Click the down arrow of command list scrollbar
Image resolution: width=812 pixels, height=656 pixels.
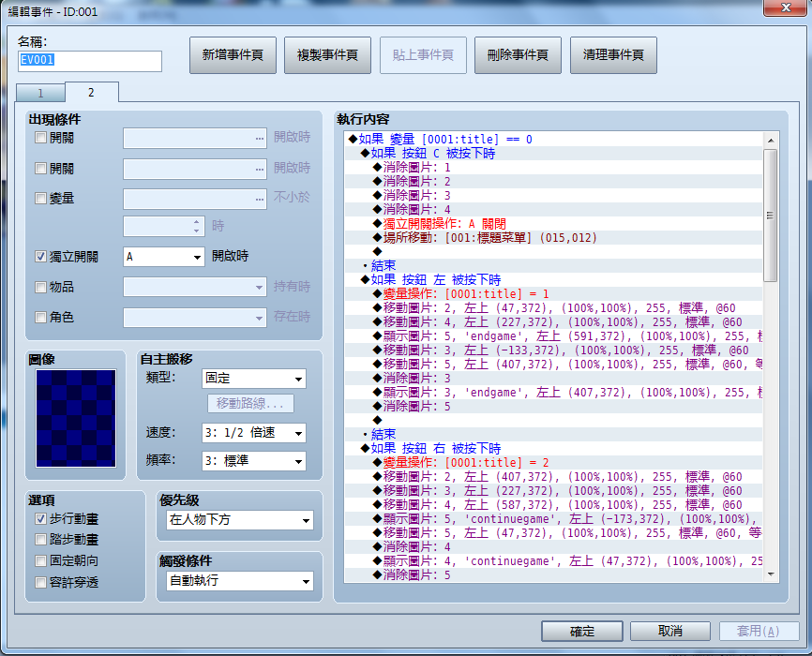point(771,574)
